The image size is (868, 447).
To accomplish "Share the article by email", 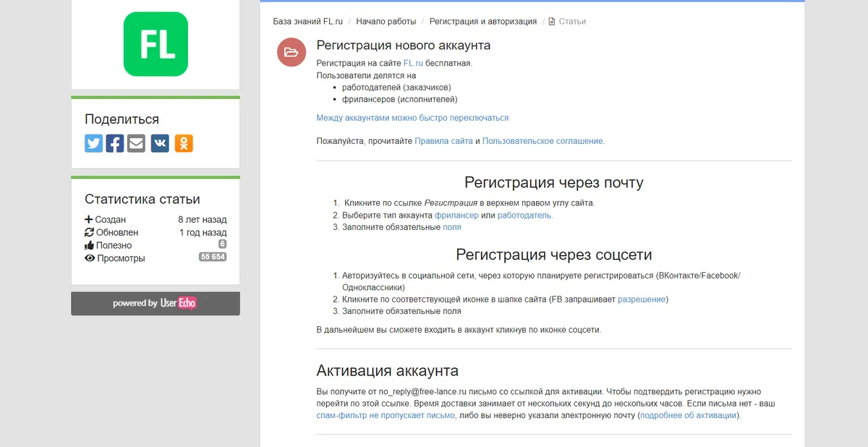I will (136, 143).
